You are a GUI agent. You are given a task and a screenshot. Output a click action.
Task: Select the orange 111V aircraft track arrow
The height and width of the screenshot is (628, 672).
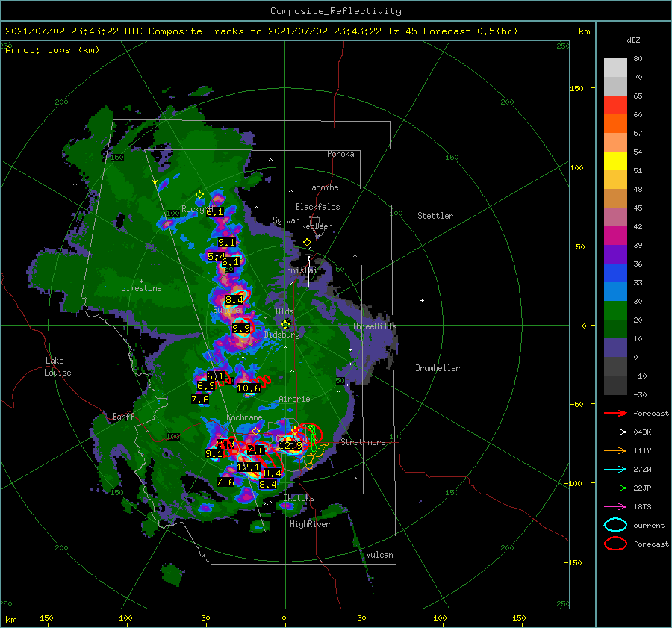click(x=615, y=450)
